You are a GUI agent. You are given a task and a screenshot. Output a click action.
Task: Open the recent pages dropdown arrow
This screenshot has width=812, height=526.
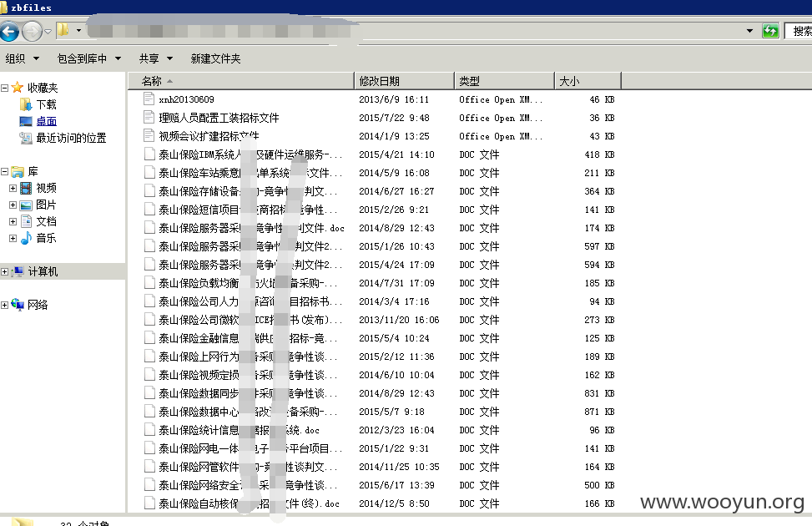coord(48,32)
